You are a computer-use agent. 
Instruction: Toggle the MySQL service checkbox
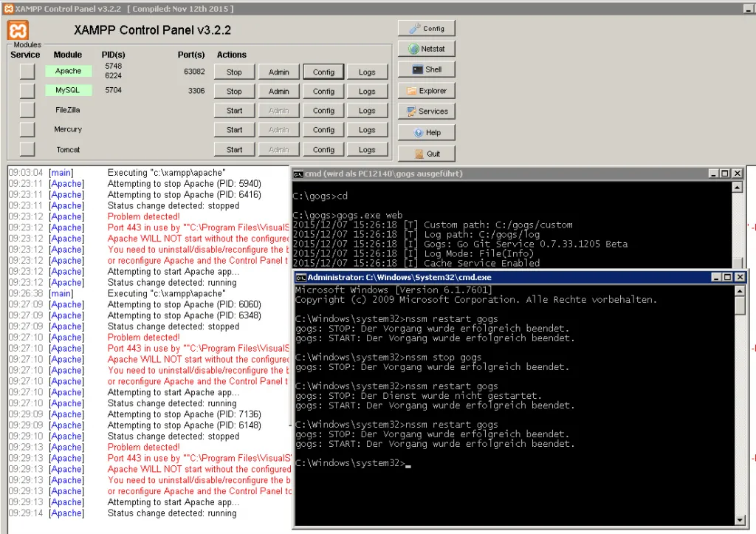(x=27, y=91)
